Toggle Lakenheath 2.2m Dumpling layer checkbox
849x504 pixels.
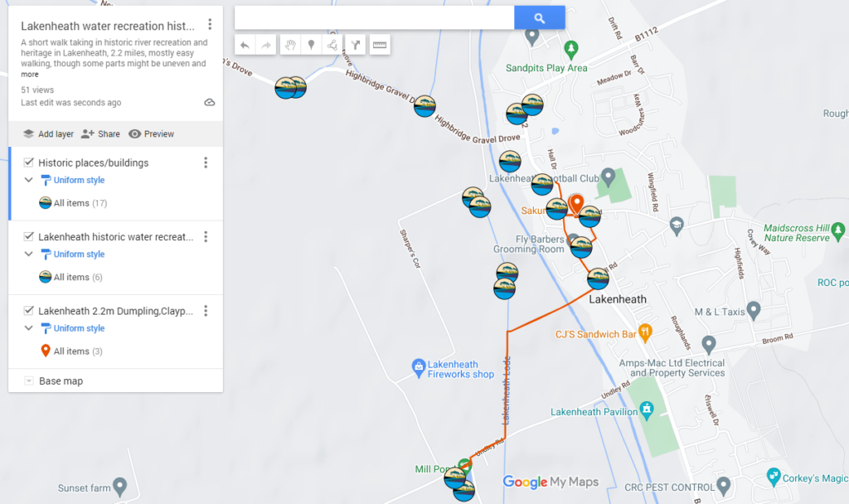pos(29,311)
